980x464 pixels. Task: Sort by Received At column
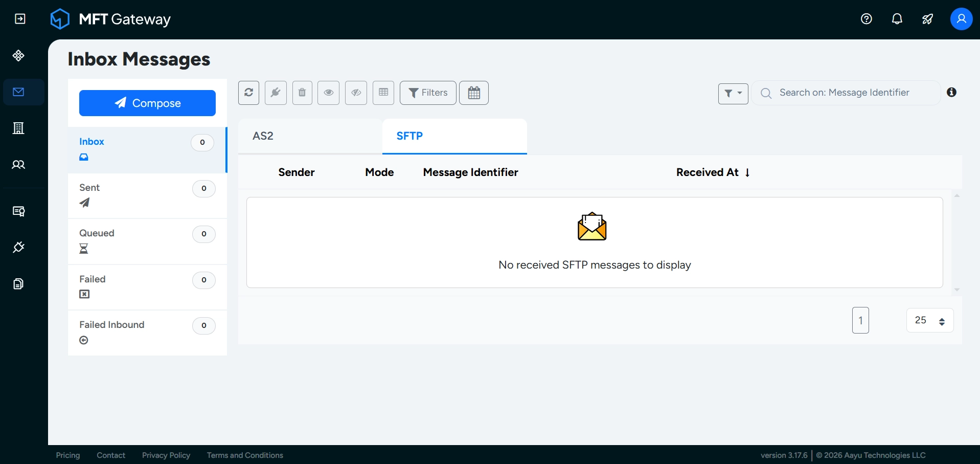[x=713, y=172]
